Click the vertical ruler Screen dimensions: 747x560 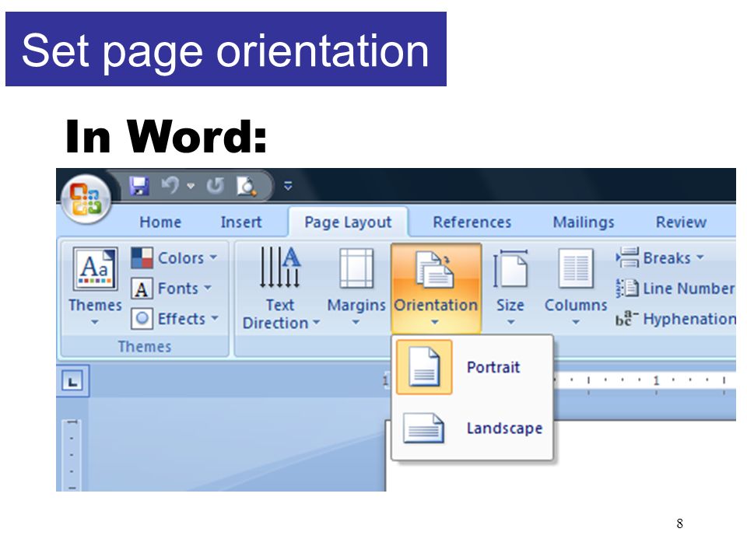(x=72, y=455)
